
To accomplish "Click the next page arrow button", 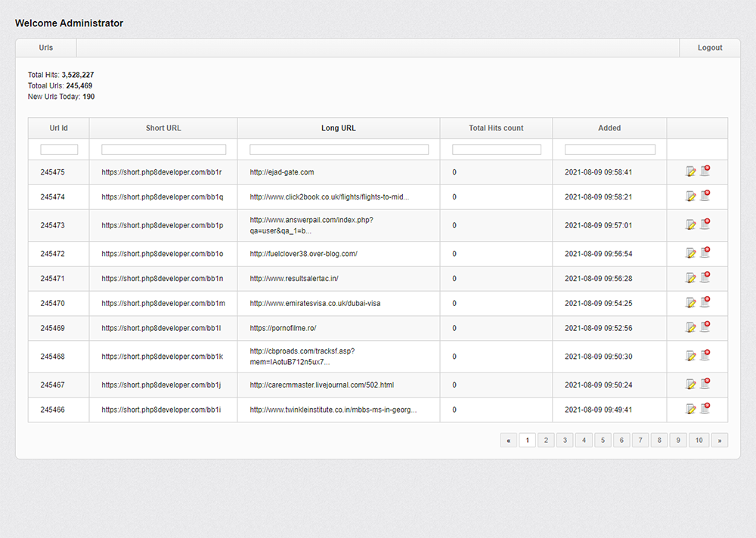I will pyautogui.click(x=719, y=440).
